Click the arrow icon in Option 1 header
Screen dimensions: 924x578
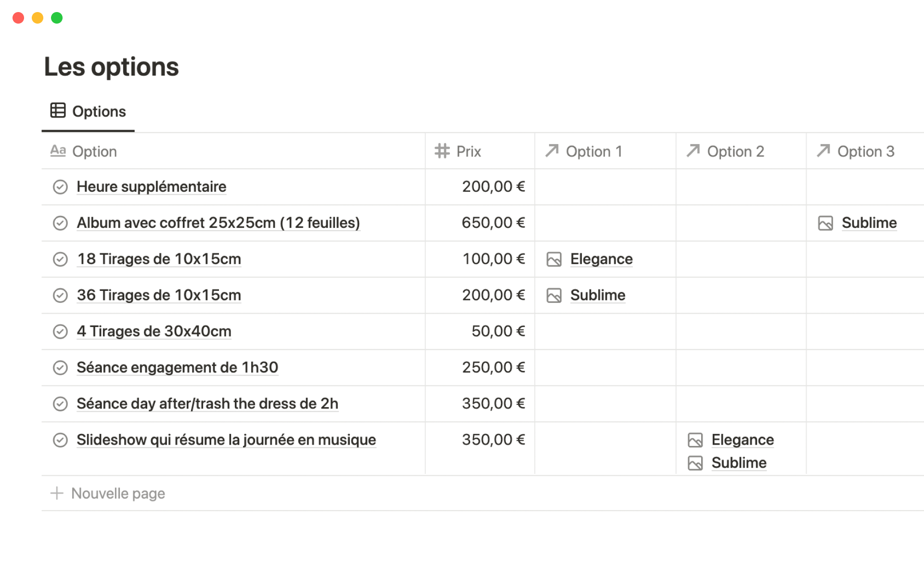tap(552, 151)
